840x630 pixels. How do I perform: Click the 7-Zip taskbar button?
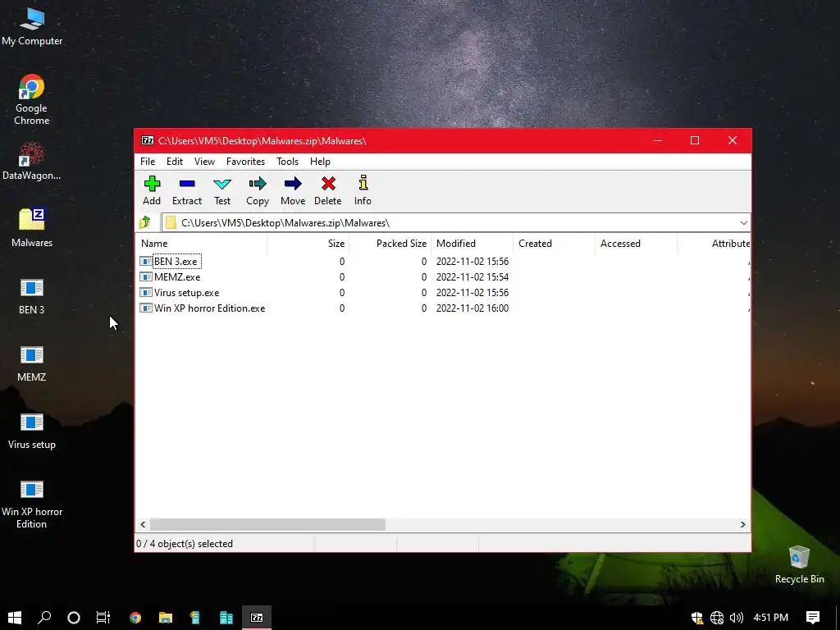click(x=257, y=618)
